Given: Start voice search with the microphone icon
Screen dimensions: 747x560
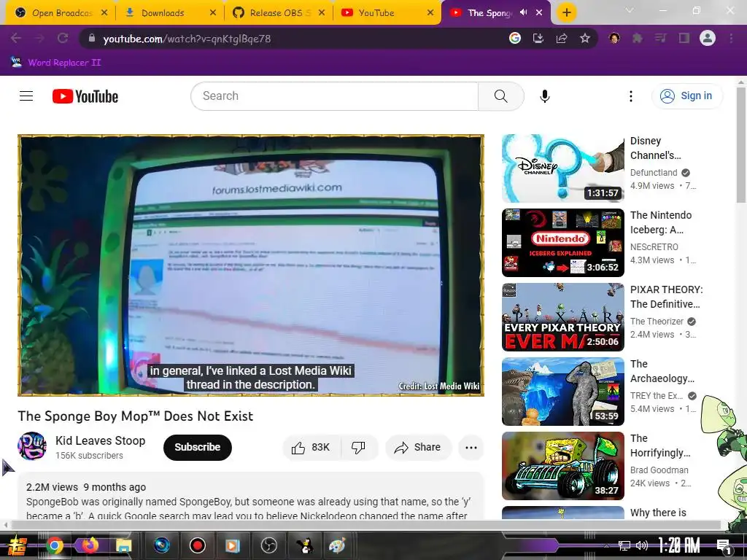Looking at the screenshot, I should (544, 96).
